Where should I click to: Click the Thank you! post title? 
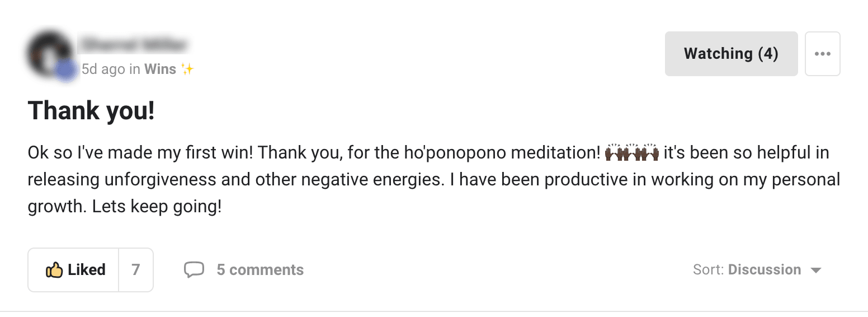coord(91,110)
